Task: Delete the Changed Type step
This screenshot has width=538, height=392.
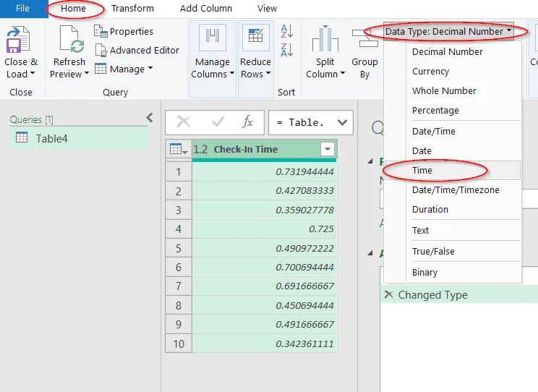Action: pos(389,294)
